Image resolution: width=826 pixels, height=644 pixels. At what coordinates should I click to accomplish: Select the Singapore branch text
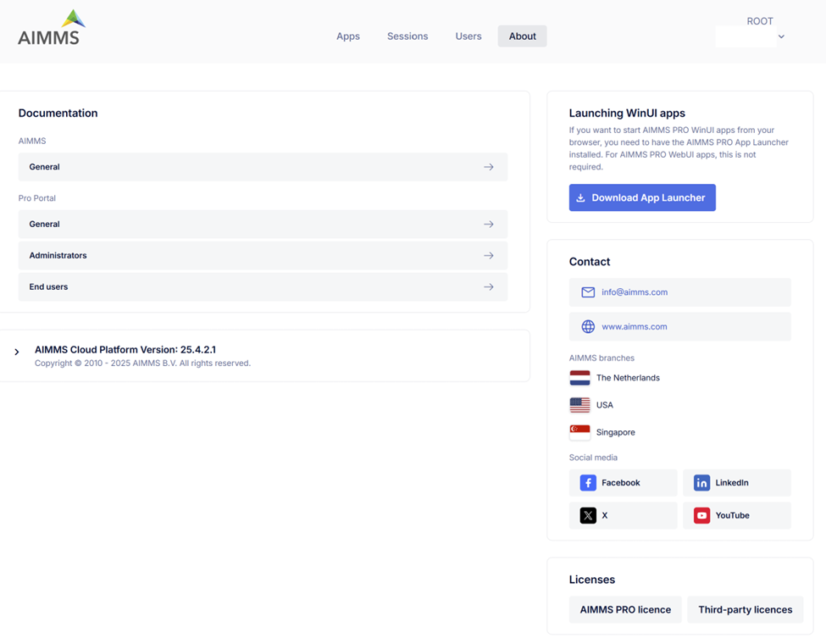[x=615, y=433]
